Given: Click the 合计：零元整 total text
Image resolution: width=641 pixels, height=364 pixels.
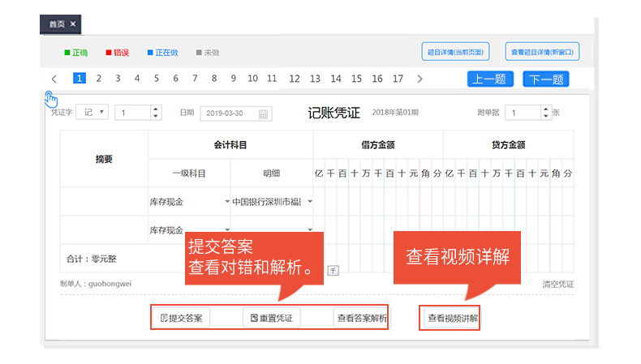Looking at the screenshot, I should 92,259.
